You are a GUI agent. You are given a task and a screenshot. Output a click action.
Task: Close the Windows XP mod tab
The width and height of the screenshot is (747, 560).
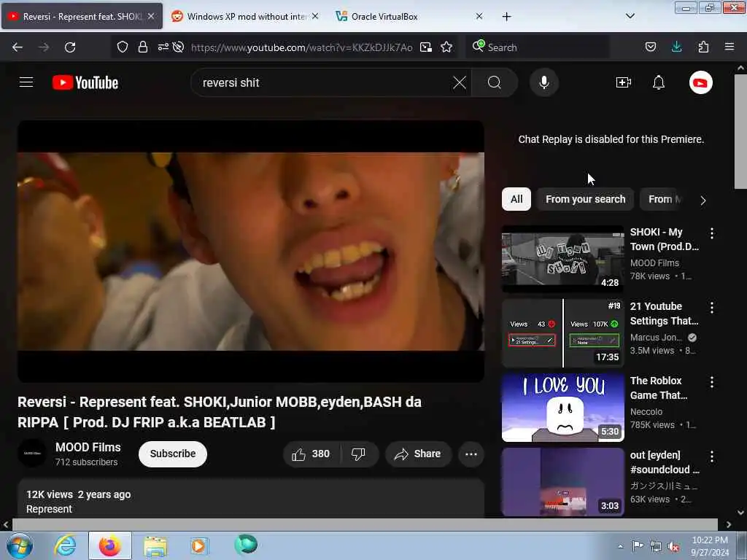coord(315,16)
